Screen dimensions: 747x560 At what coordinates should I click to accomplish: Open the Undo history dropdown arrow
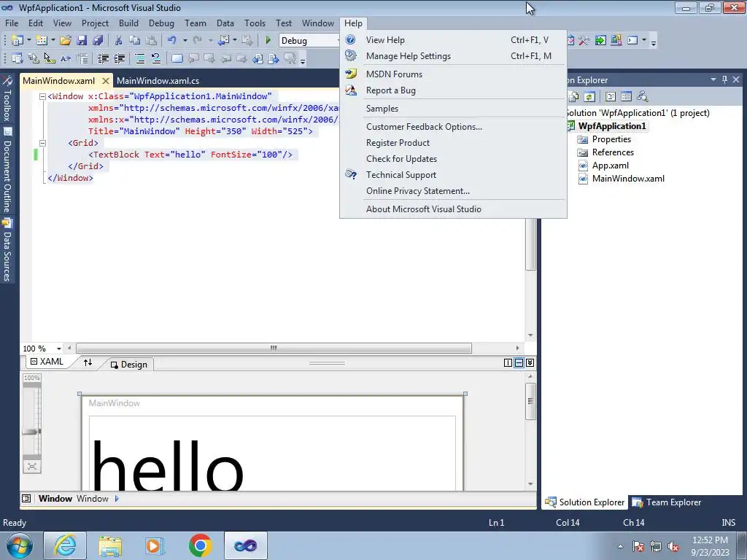tap(185, 41)
